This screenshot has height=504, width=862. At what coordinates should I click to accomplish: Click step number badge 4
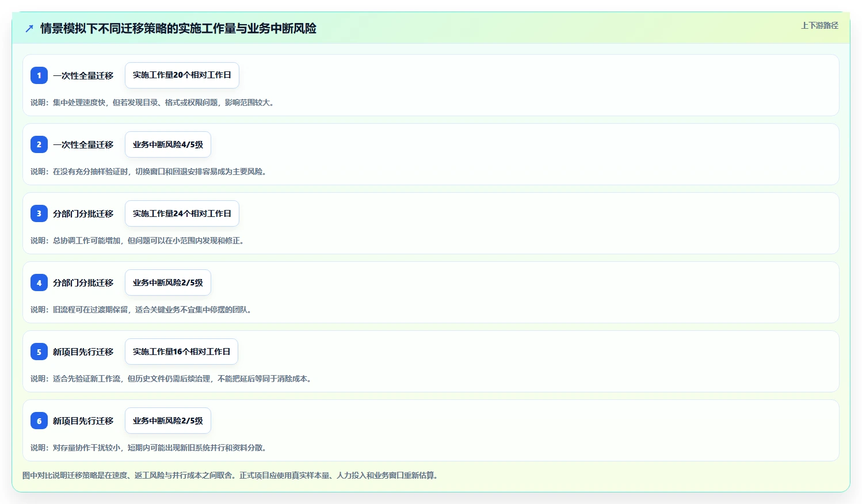tap(39, 282)
